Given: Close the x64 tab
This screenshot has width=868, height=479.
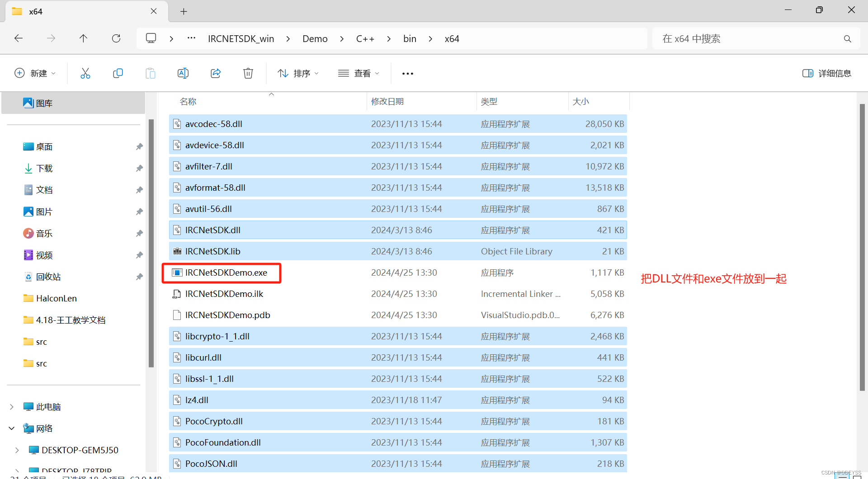Looking at the screenshot, I should (x=154, y=11).
